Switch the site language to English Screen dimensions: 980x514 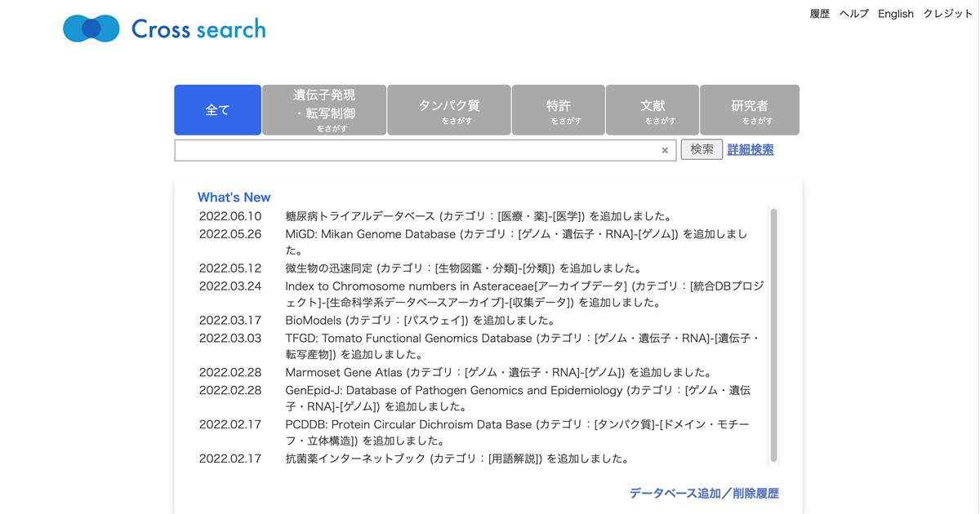pyautogui.click(x=896, y=14)
